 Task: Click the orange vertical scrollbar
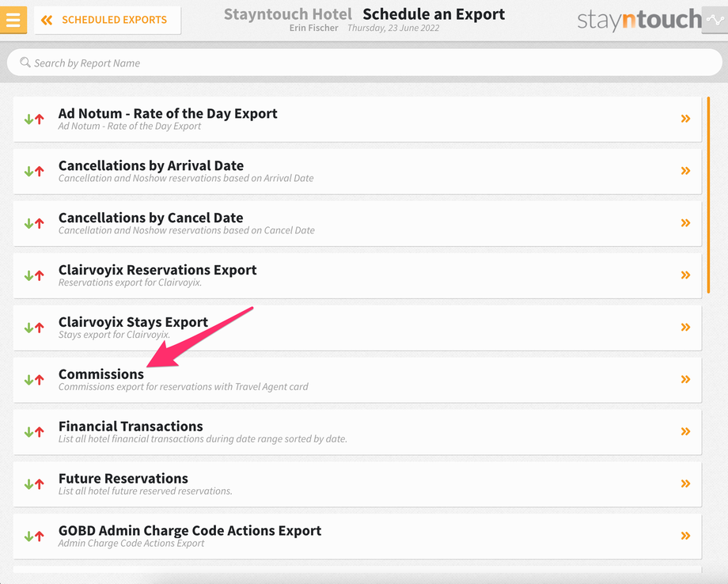708,195
